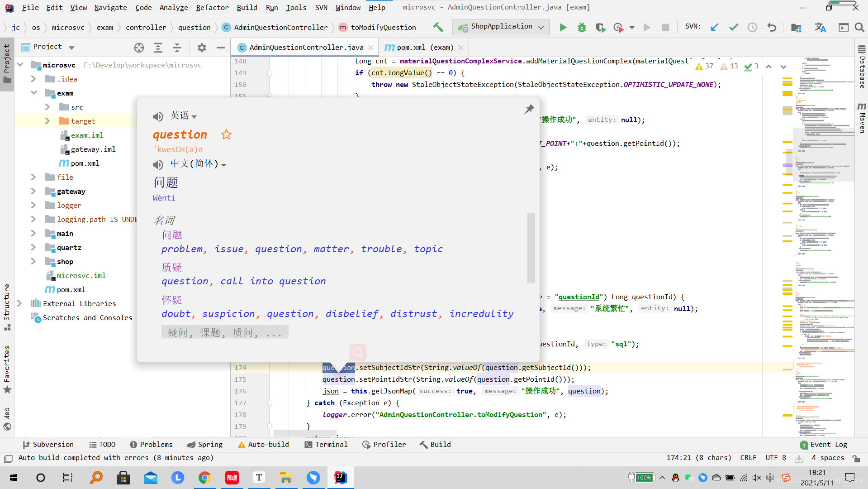The image size is (868, 489).
Task: Open the Windows Start menu
Action: coord(14,478)
